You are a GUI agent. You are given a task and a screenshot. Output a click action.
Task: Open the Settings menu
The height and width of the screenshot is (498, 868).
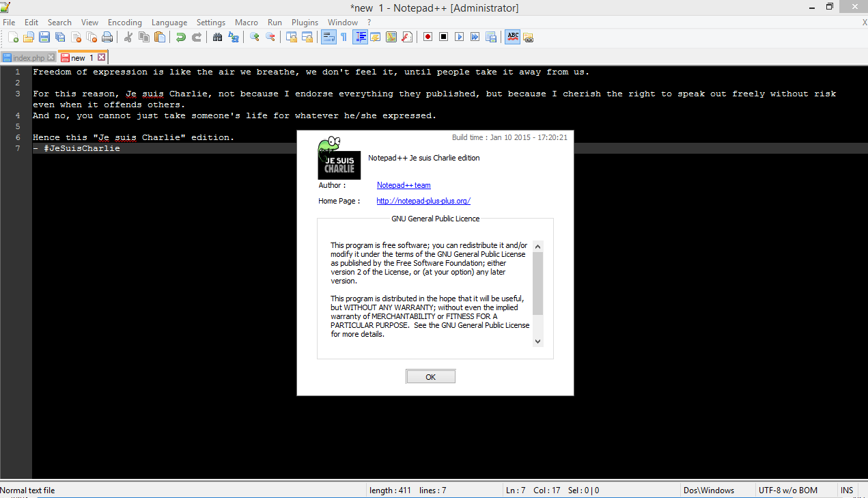(x=211, y=23)
